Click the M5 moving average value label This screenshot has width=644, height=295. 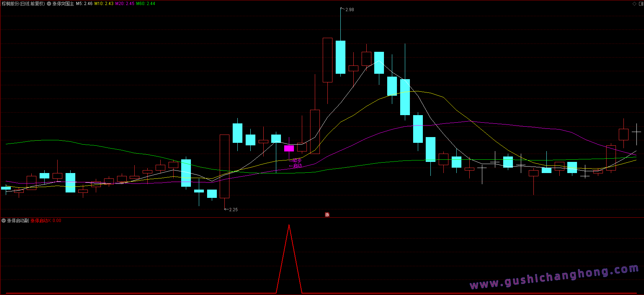(84, 4)
